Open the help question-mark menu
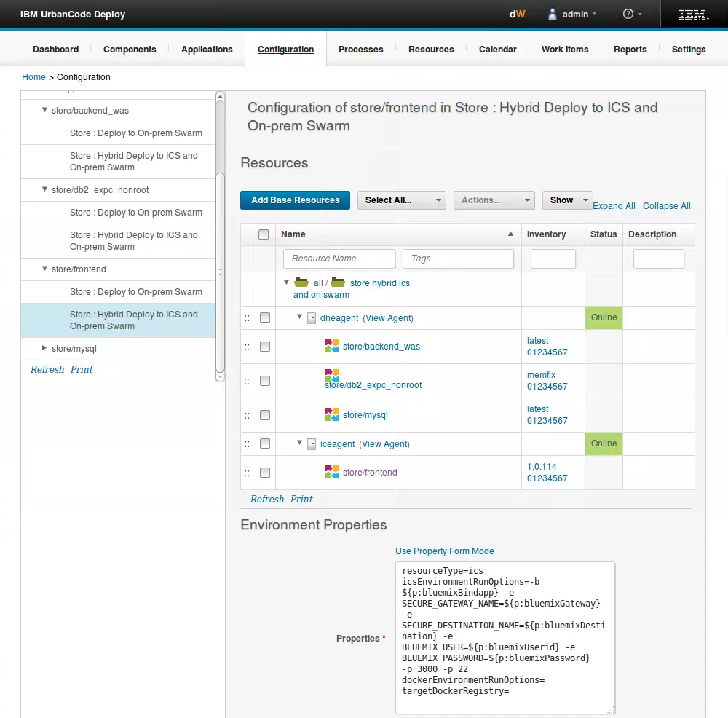The height and width of the screenshot is (718, 728). point(633,15)
